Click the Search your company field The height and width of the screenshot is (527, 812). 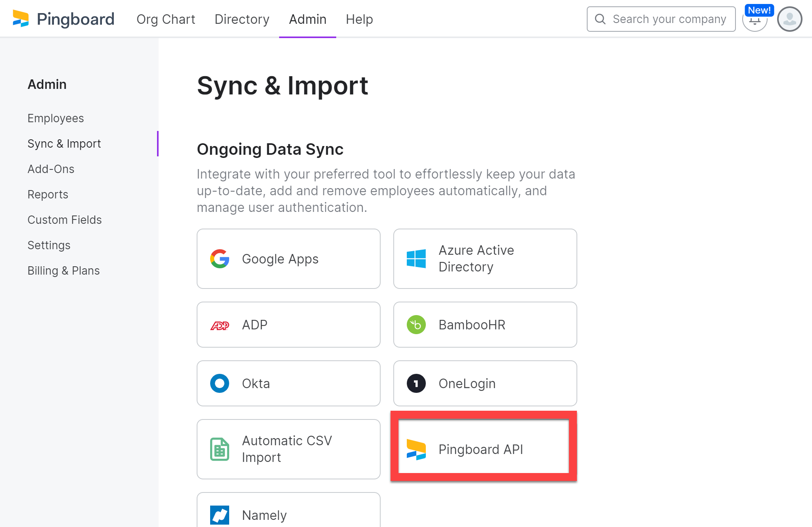click(x=661, y=19)
